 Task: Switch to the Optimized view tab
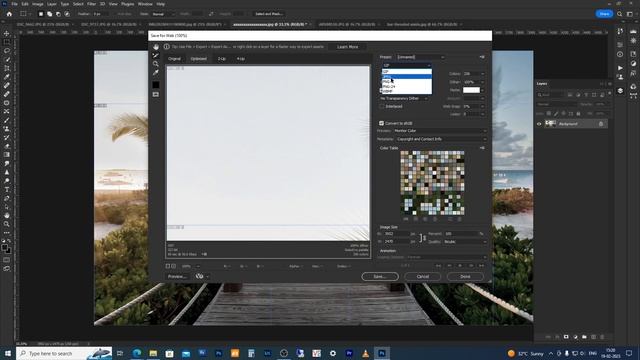(199, 59)
